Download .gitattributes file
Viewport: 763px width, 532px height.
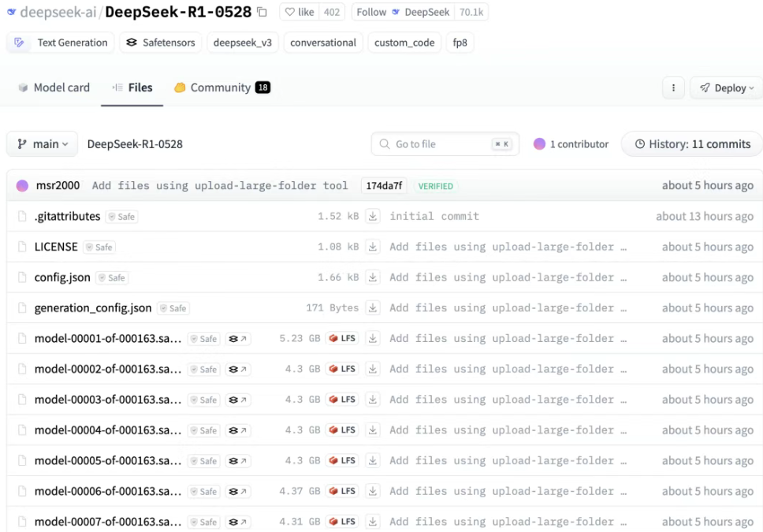pos(373,216)
